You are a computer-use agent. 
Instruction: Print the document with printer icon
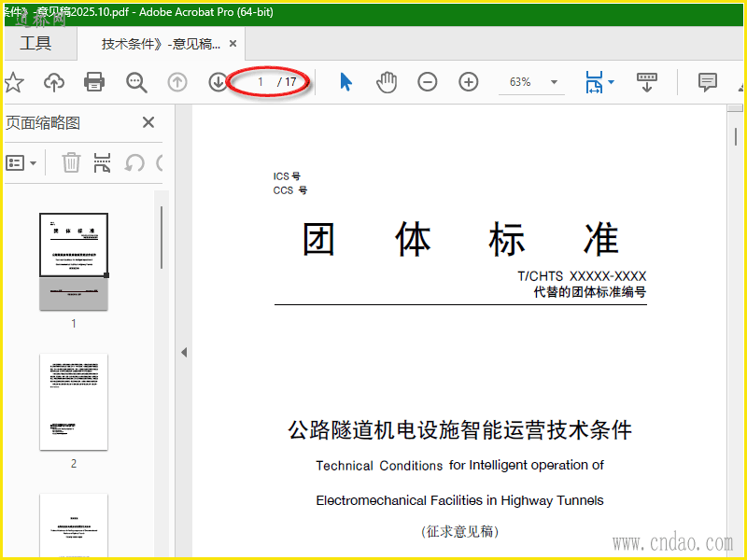(x=94, y=82)
